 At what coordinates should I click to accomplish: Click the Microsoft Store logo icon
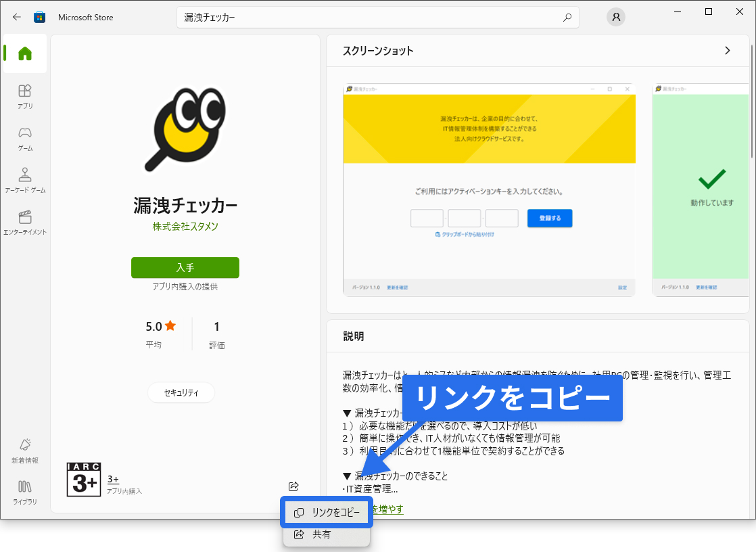click(39, 18)
